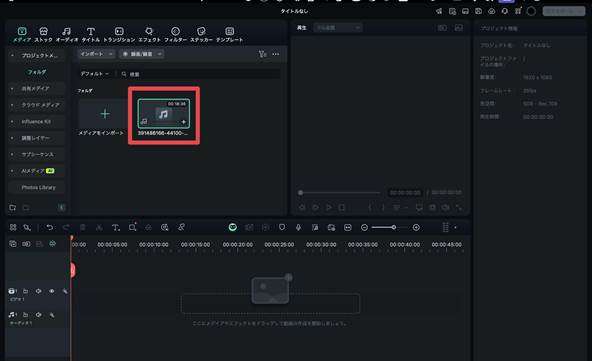
Task: Select the text tool in timeline toolbar
Action: click(116, 227)
